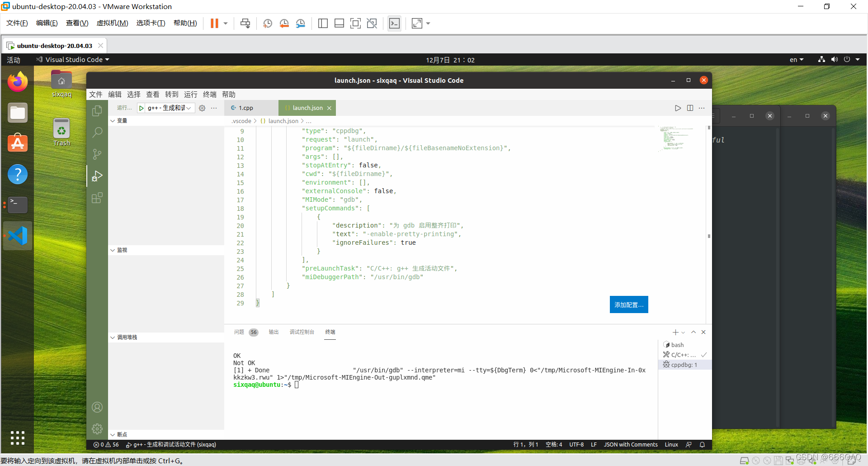Toggle VMware unity mode icon
This screenshot has width=868, height=466.
point(372,24)
